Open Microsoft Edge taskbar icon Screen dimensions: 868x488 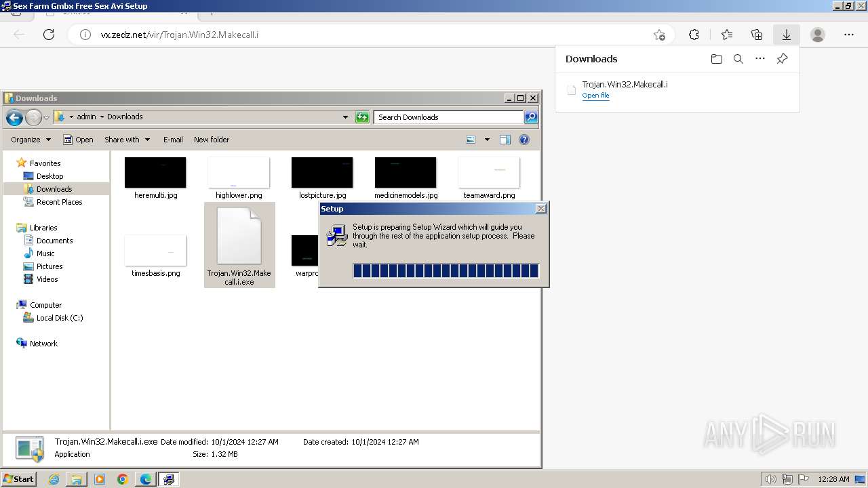pyautogui.click(x=146, y=479)
